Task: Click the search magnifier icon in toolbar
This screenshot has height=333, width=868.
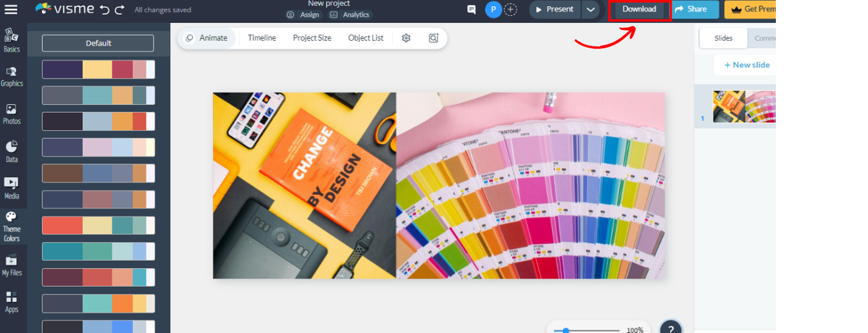Action: [433, 38]
